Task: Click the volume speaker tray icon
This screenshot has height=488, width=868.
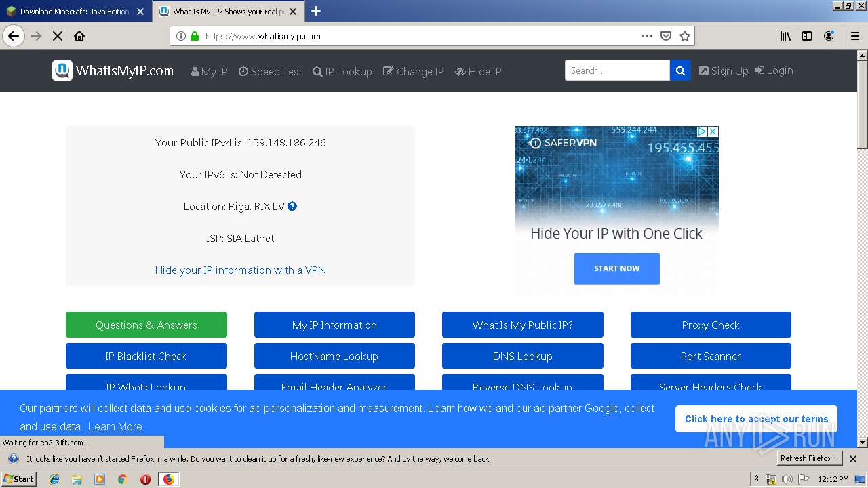Action: click(787, 479)
